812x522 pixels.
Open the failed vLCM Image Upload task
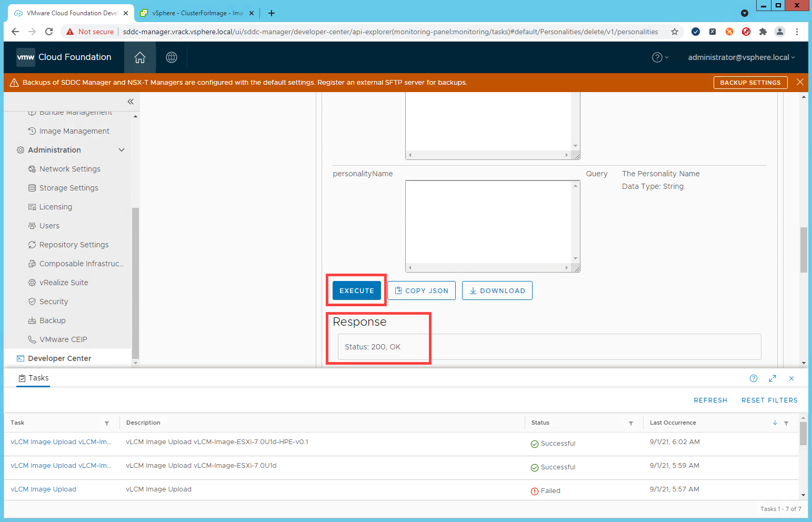[43, 489]
